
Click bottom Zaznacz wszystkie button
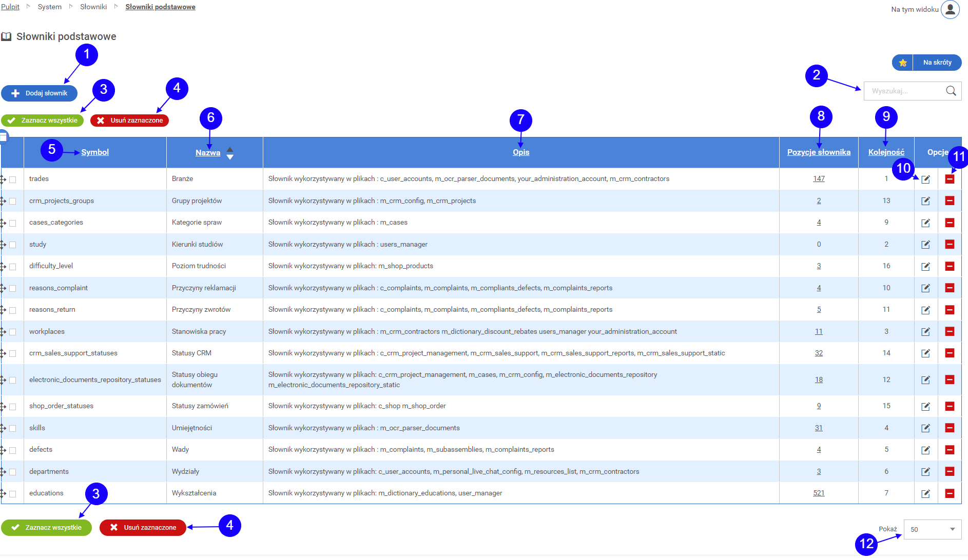point(46,528)
